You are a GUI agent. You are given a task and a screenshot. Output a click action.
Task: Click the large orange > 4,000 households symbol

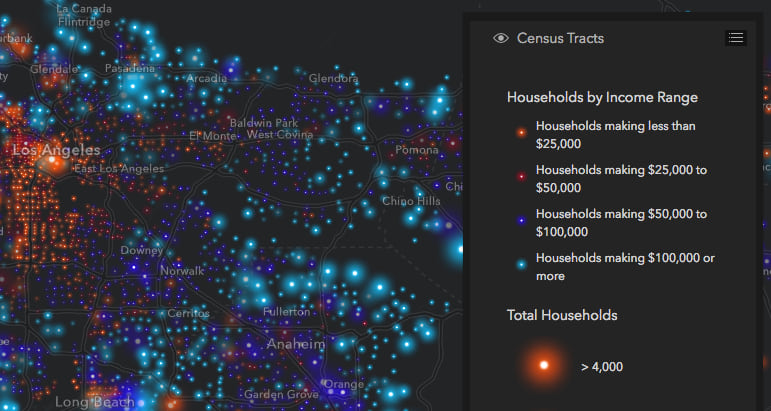pos(543,366)
